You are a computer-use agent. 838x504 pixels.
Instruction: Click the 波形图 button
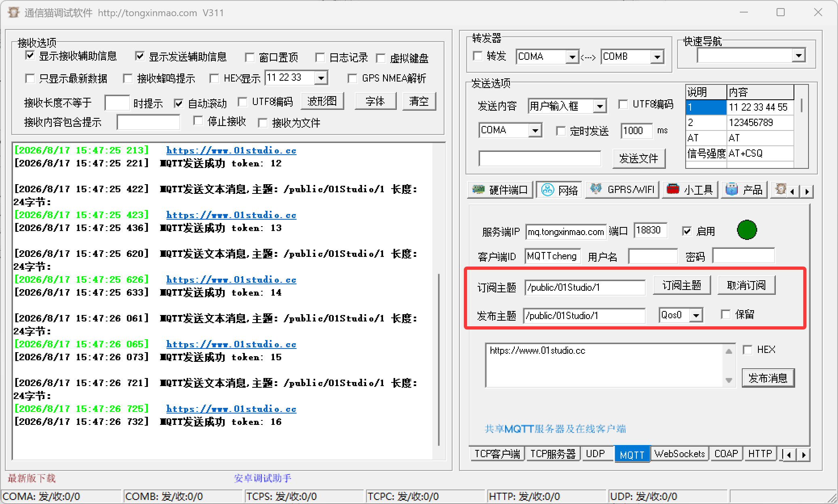(x=322, y=101)
